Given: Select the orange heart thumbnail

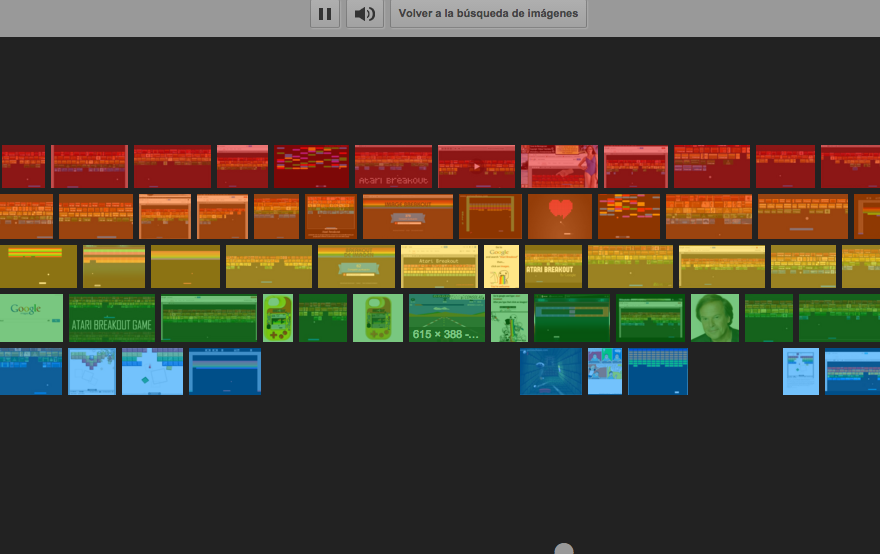Looking at the screenshot, I should [560, 216].
